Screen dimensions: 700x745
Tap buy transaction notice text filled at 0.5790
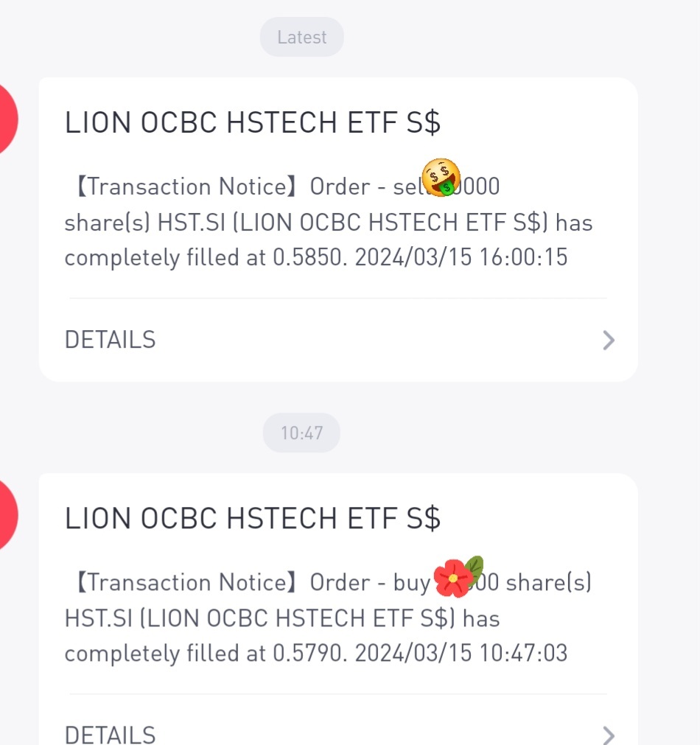(329, 618)
